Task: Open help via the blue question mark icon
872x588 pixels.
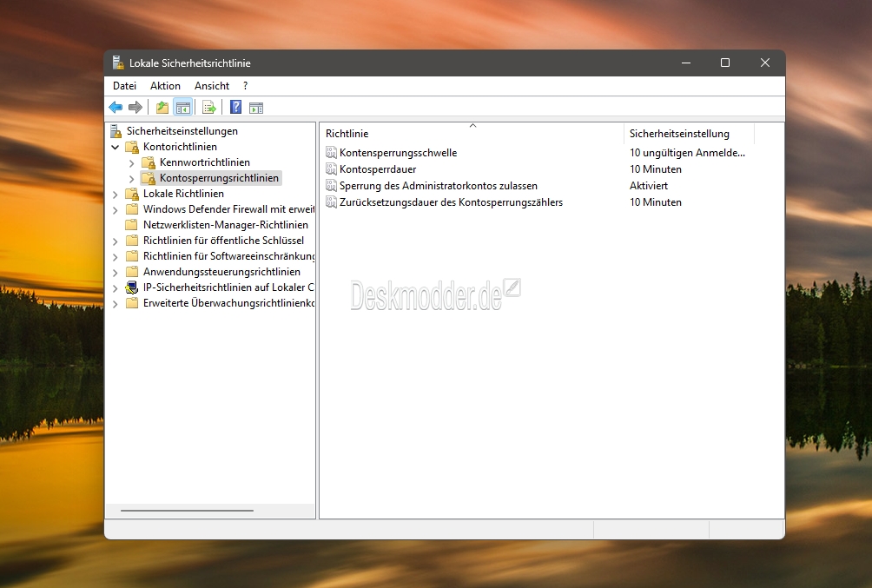Action: click(x=235, y=108)
